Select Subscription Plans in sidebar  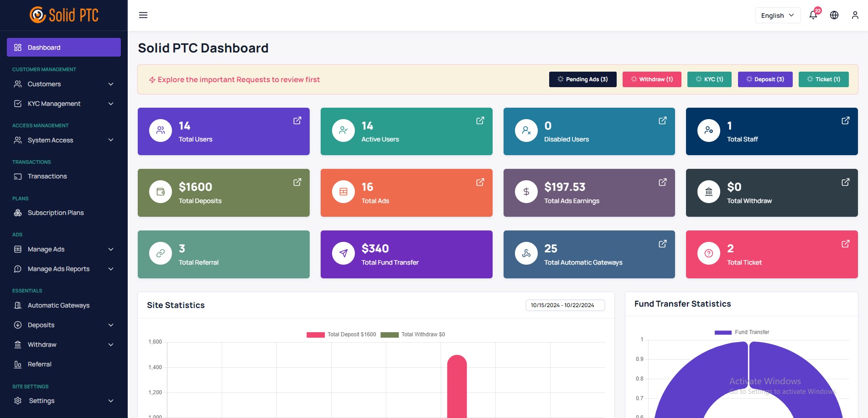[56, 213]
